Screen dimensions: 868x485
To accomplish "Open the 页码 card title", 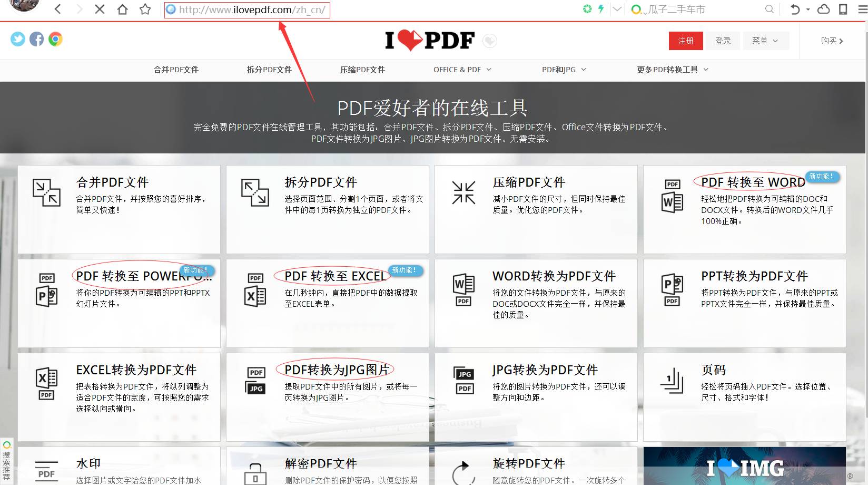I will point(713,370).
